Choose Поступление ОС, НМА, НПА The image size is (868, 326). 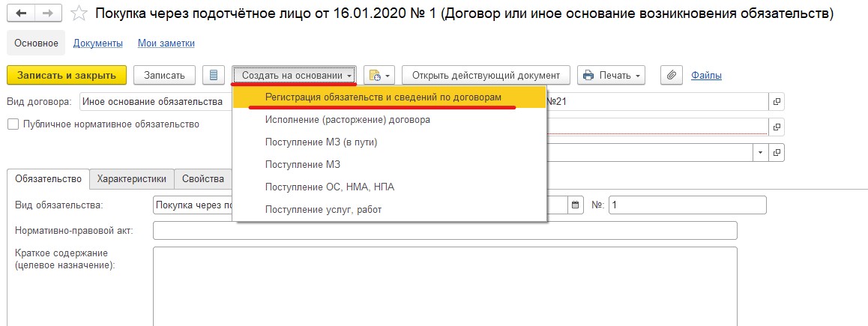click(x=390, y=187)
